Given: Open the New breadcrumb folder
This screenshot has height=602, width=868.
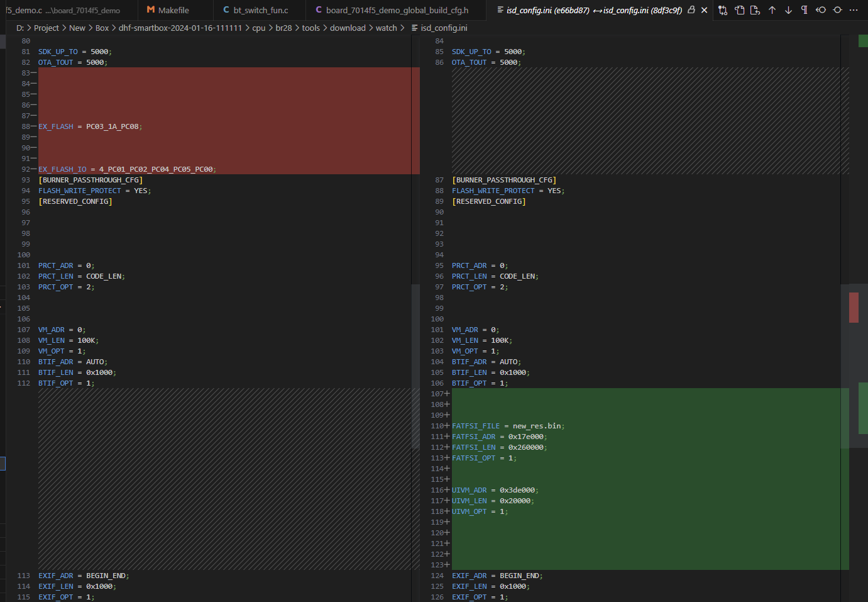Looking at the screenshot, I should [x=77, y=28].
